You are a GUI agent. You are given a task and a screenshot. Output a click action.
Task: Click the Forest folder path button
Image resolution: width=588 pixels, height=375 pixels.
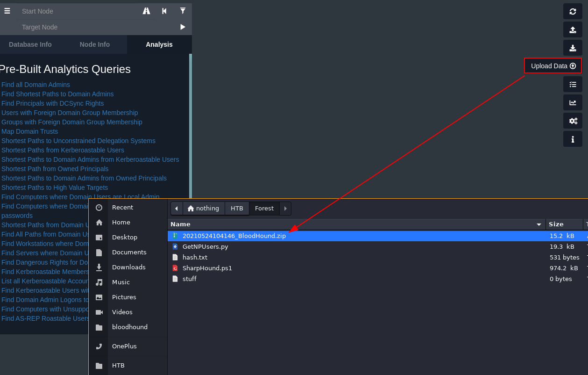[x=264, y=209]
